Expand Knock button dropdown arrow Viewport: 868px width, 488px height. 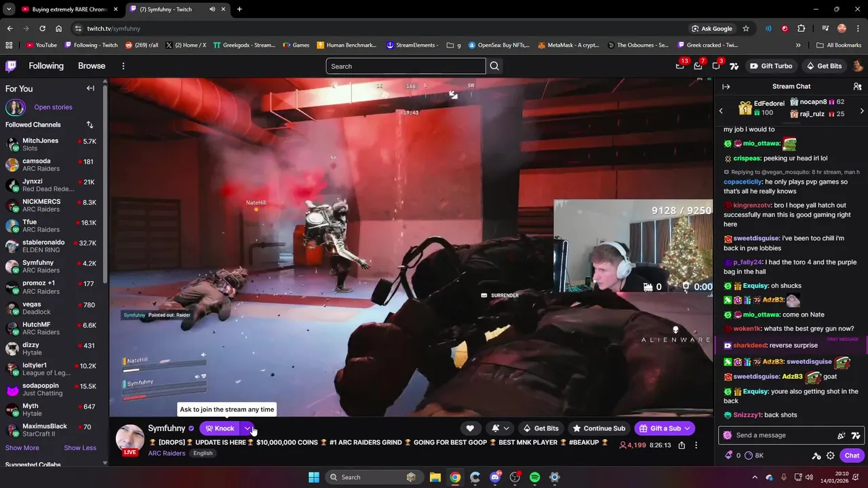(x=248, y=428)
